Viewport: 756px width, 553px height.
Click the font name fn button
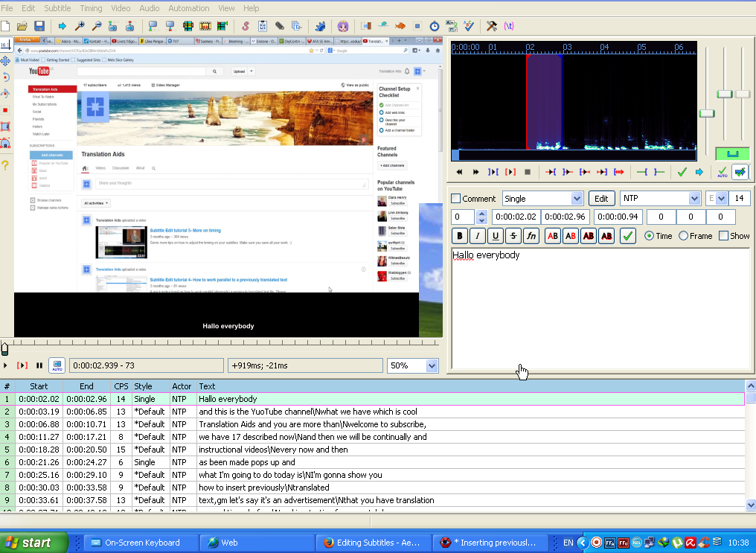[x=531, y=236]
